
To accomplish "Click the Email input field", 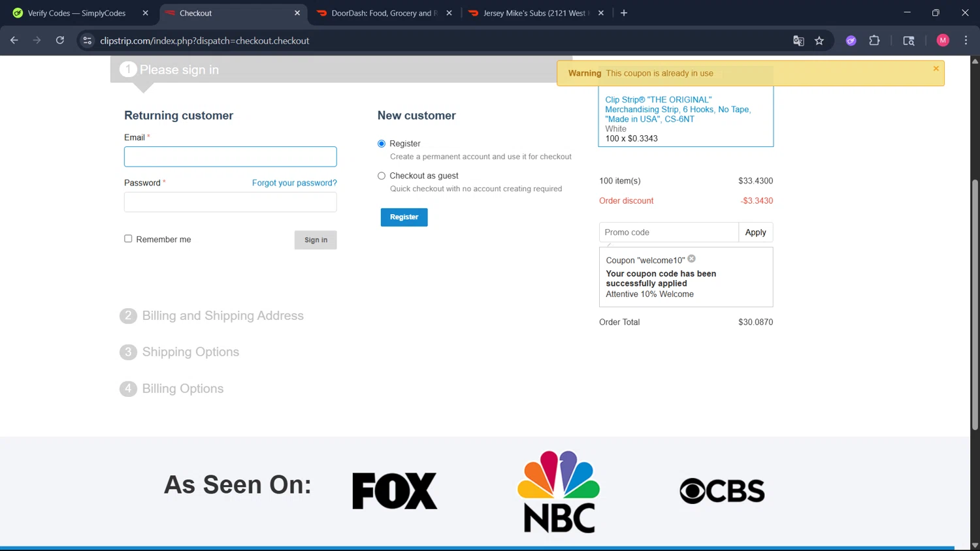I will pyautogui.click(x=231, y=157).
